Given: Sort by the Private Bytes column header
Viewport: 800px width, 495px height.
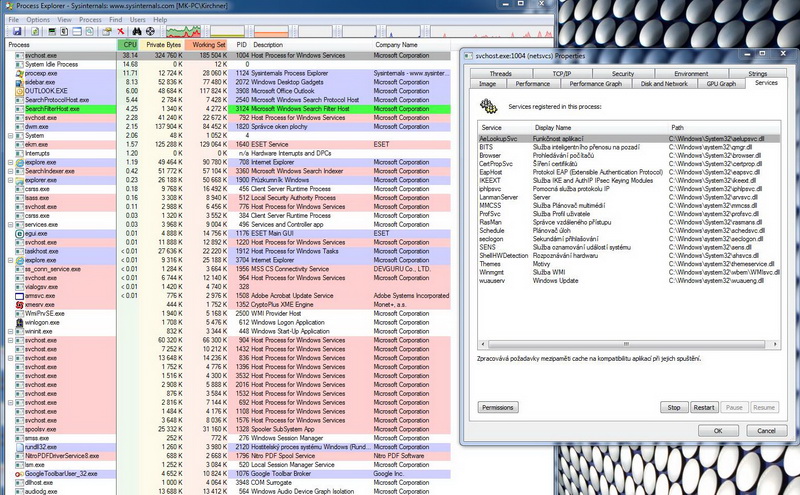Looking at the screenshot, I should click(x=162, y=45).
